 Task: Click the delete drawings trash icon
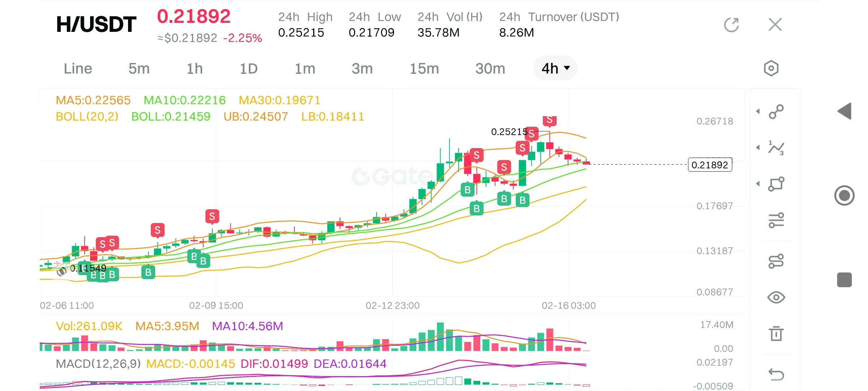coord(776,333)
